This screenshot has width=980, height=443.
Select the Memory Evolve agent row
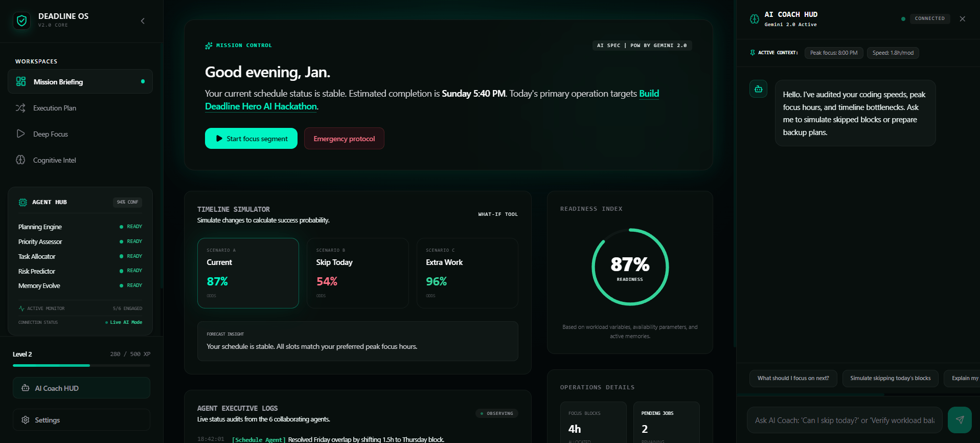(x=80, y=285)
